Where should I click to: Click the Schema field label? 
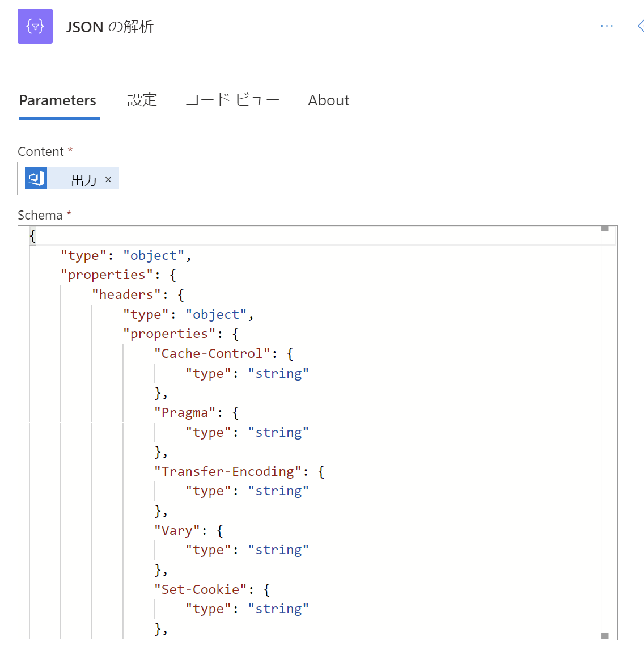click(45, 215)
